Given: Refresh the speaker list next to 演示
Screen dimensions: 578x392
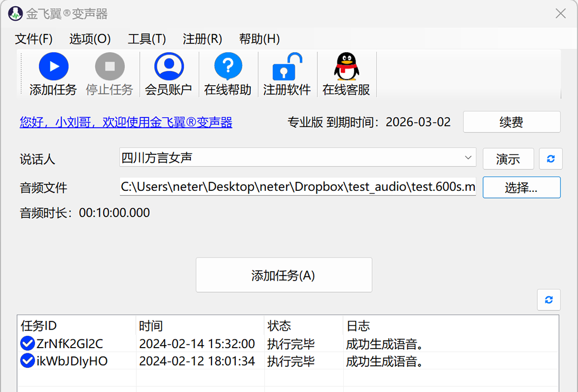Looking at the screenshot, I should coord(551,159).
